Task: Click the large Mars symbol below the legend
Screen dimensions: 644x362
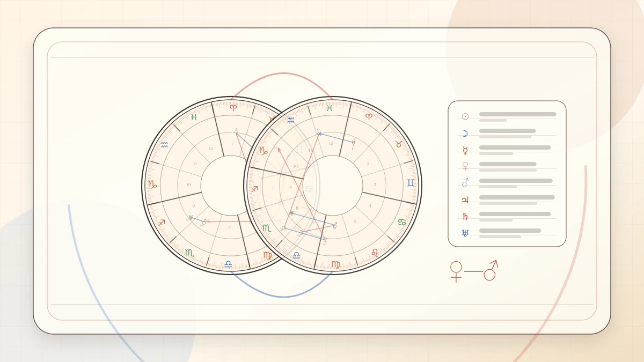Action: 491,270
